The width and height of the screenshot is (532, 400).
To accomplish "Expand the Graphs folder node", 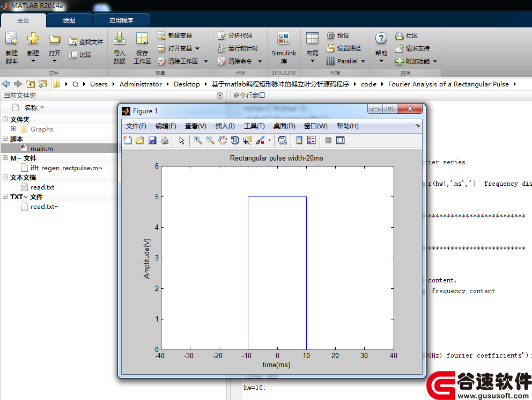I will [13, 129].
